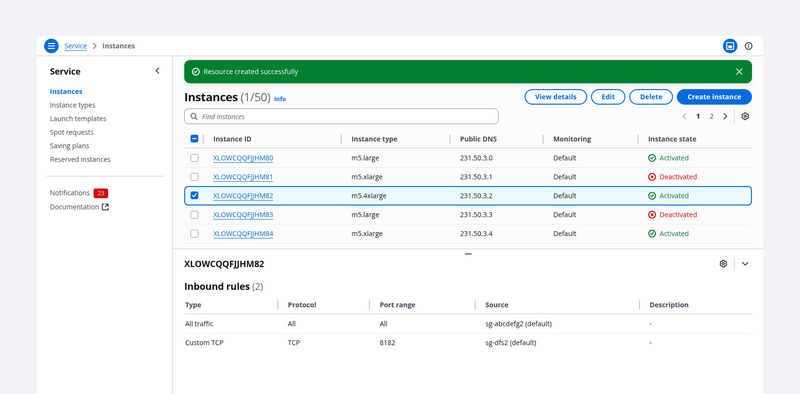Toggle the select-all checkbox in table header
Screen dimensions: 800x394
(194, 138)
